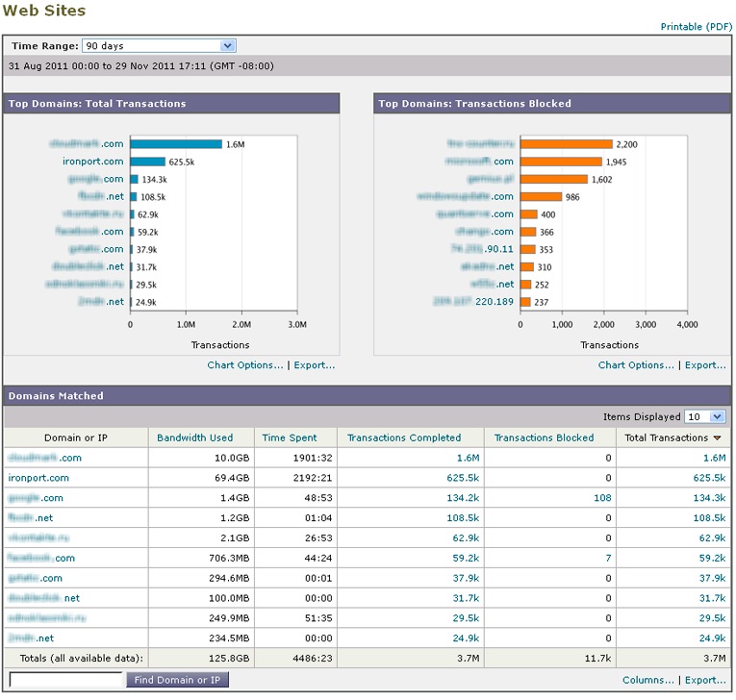
Task: Click the Total Transactions sort arrow
Action: [x=717, y=438]
